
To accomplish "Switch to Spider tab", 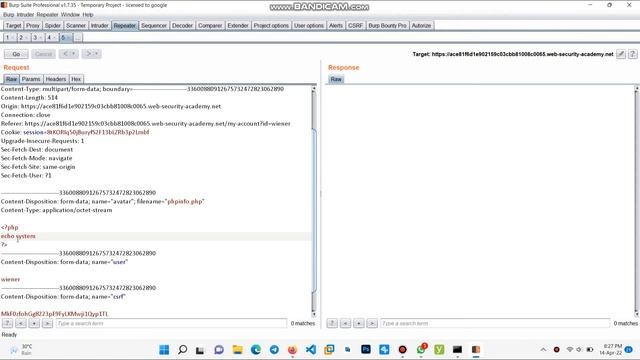I will (x=53, y=25).
